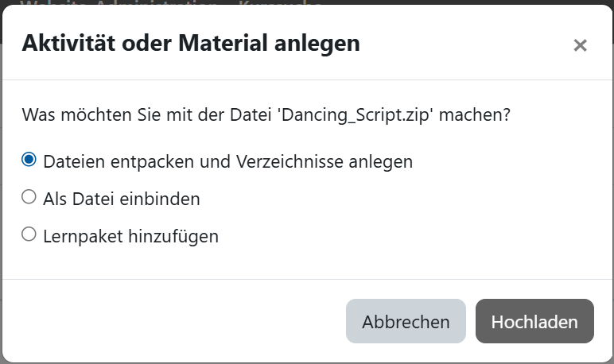
Task: Click the 'Lernpaket hinzufügen' label text
Action: pos(130,236)
